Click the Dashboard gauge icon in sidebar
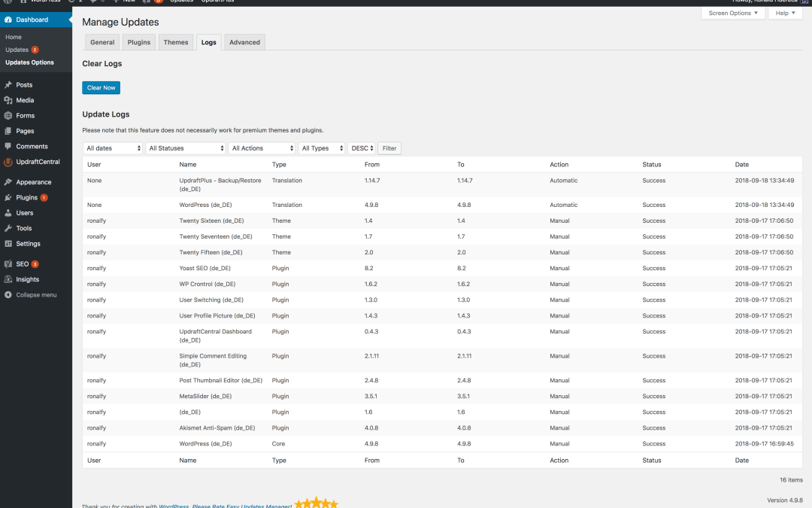 pos(8,20)
